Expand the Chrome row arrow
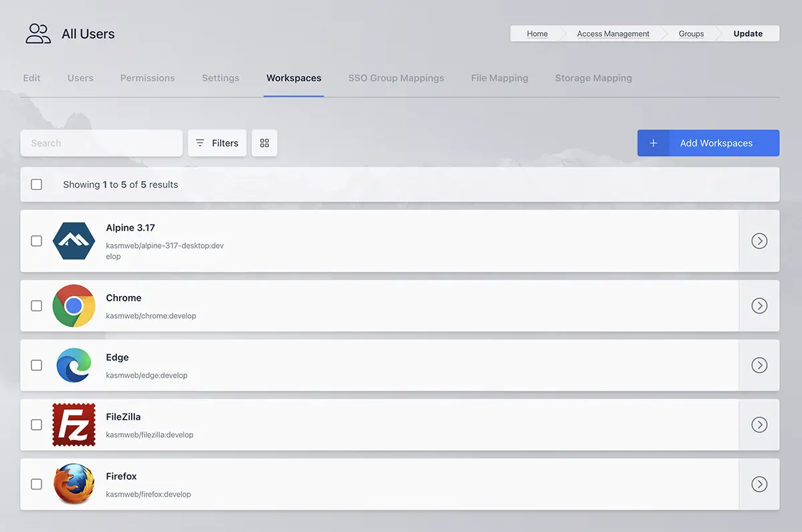The image size is (802, 532). tap(759, 305)
